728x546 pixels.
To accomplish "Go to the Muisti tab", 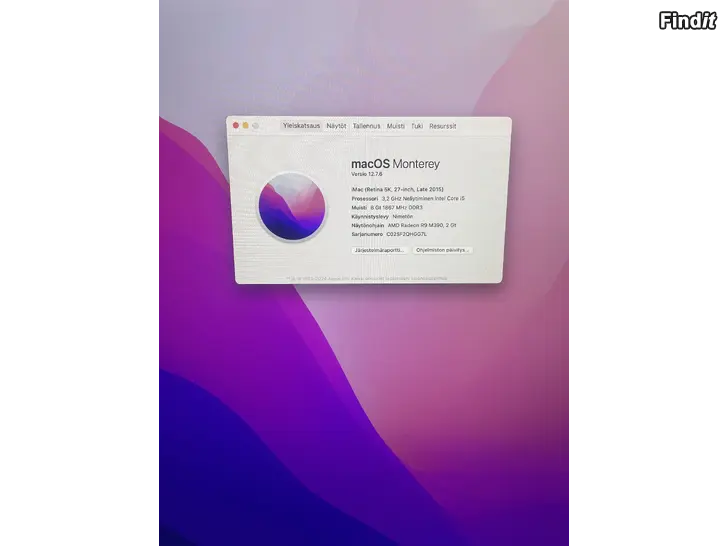I will coord(396,126).
